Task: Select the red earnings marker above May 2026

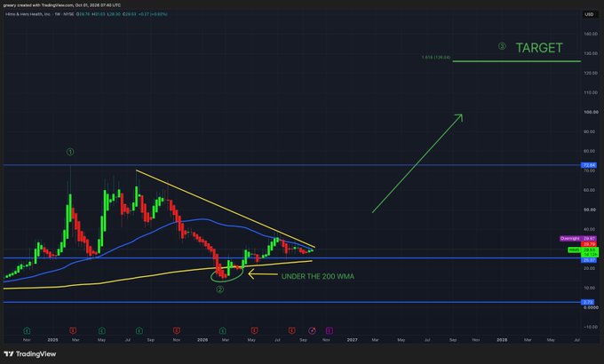Action: pyautogui.click(x=254, y=330)
